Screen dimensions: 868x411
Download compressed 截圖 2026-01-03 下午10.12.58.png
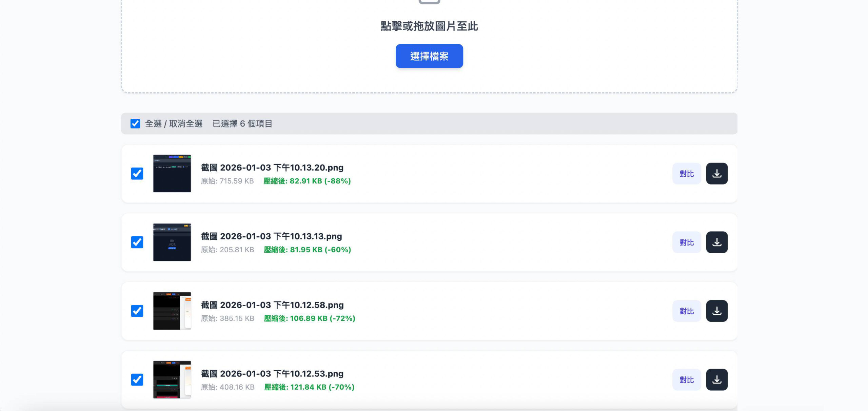click(x=717, y=311)
